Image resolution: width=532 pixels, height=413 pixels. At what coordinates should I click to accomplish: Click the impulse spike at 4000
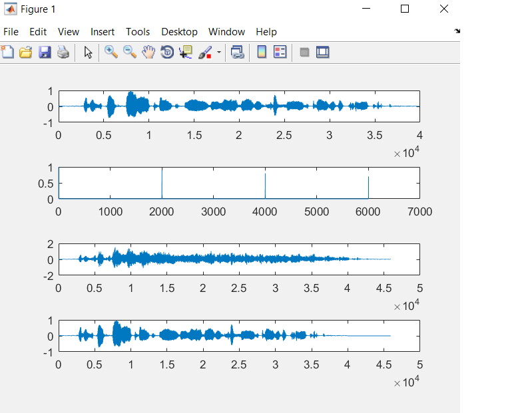pos(265,186)
